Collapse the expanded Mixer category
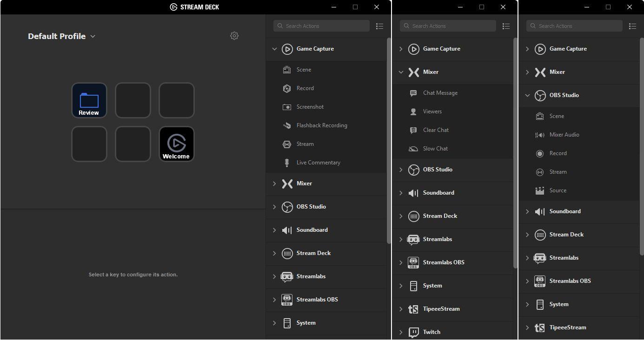Viewport: 644px width, 340px height. click(401, 72)
